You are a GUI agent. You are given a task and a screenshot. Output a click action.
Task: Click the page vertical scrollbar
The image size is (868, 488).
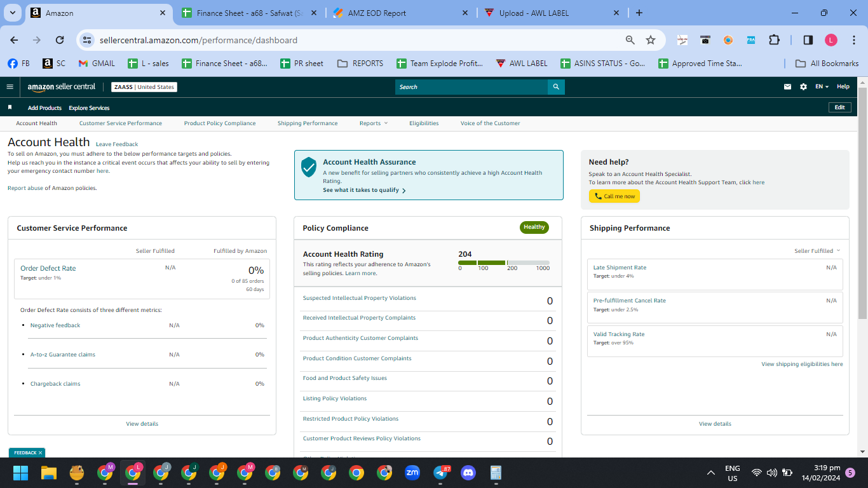point(862,203)
